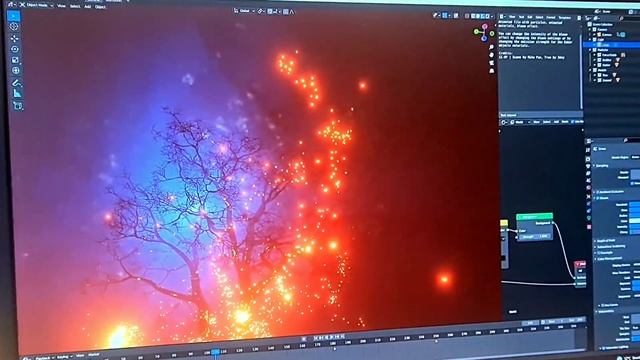Click the text editor vertical scrollbar
The width and height of the screenshot is (640, 360).
click(x=581, y=71)
